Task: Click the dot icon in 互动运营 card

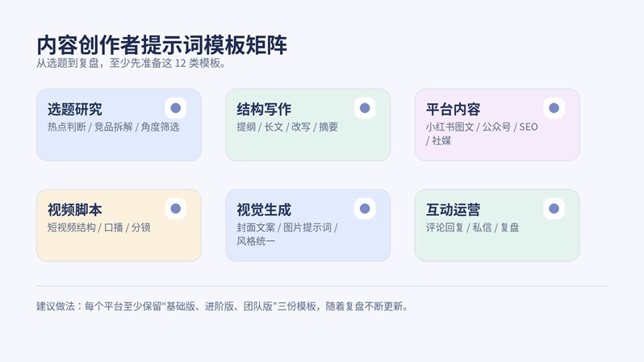Action: [554, 209]
